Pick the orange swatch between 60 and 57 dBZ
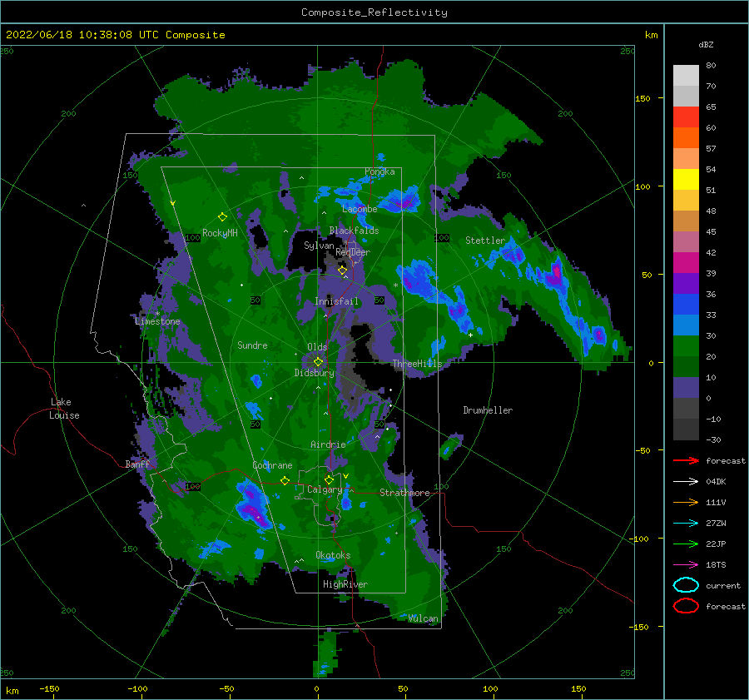Screen dimensions: 749x700 (686, 138)
